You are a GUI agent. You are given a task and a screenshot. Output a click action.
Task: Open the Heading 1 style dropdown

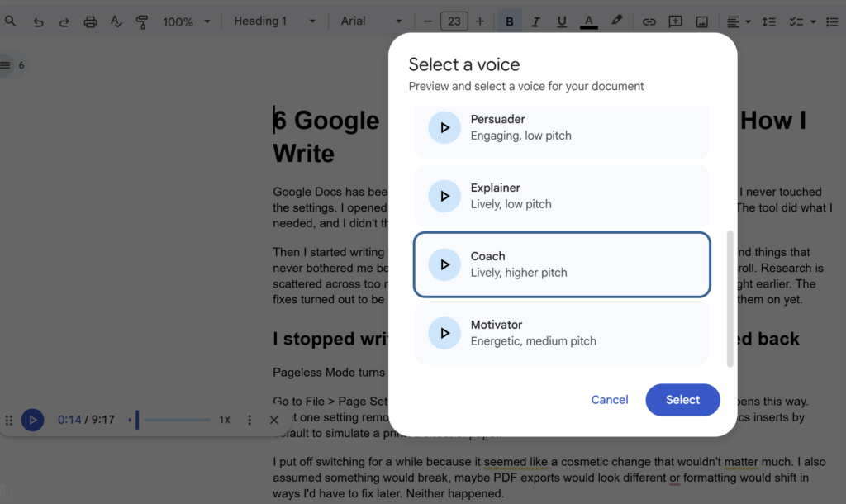click(275, 21)
